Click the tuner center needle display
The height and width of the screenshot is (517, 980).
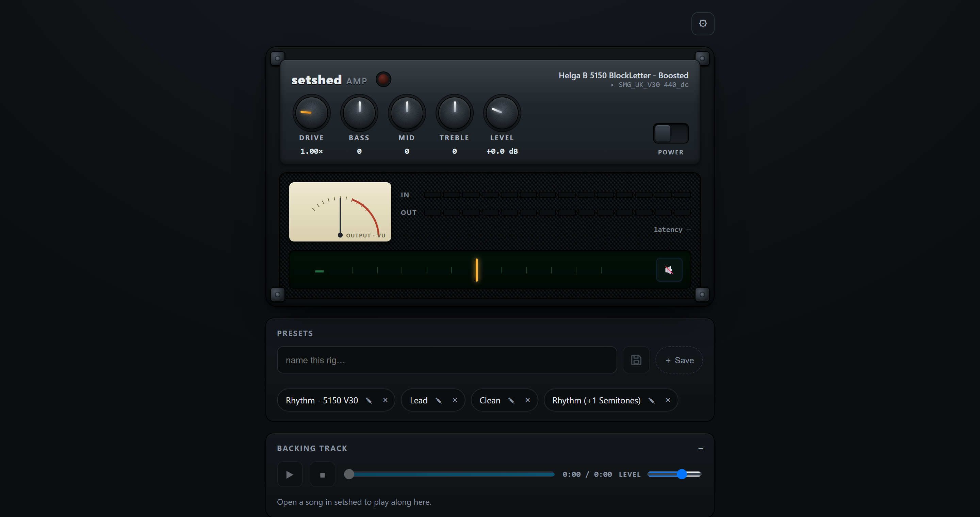pos(476,270)
